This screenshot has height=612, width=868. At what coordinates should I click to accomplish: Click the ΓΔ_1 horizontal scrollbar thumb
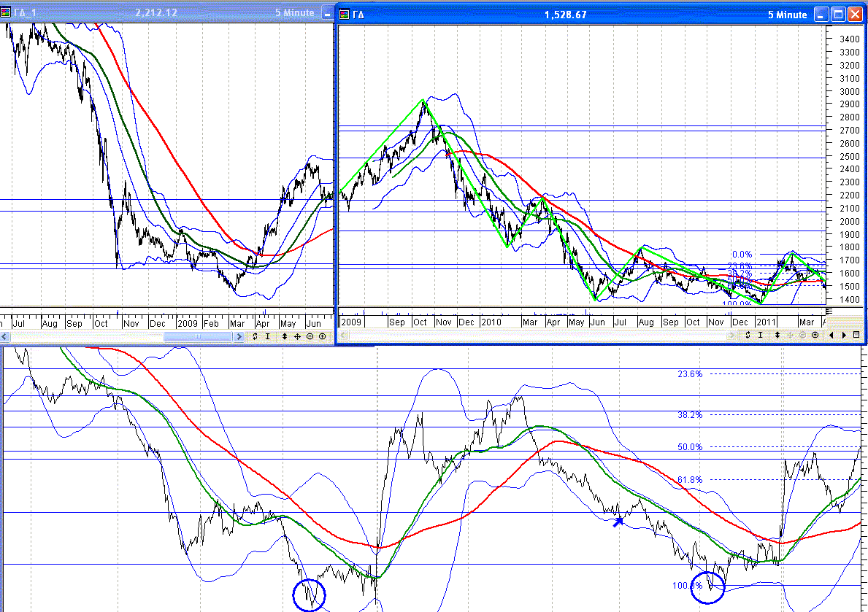point(202,336)
